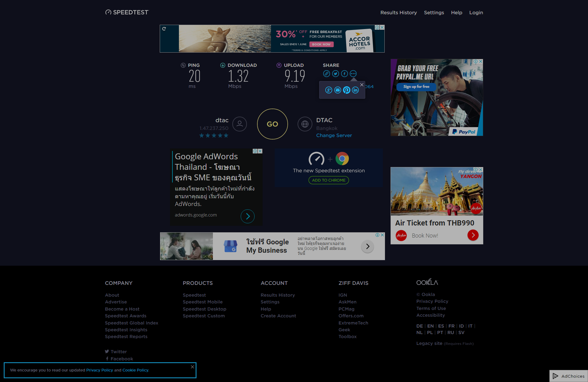The height and width of the screenshot is (382, 588).
Task: Start the test with the GO button
Action: pos(273,124)
